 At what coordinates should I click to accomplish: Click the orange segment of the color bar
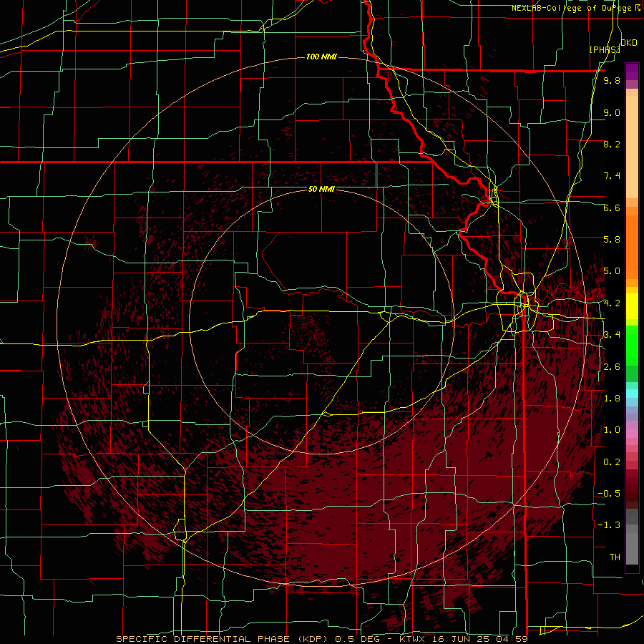[x=632, y=246]
